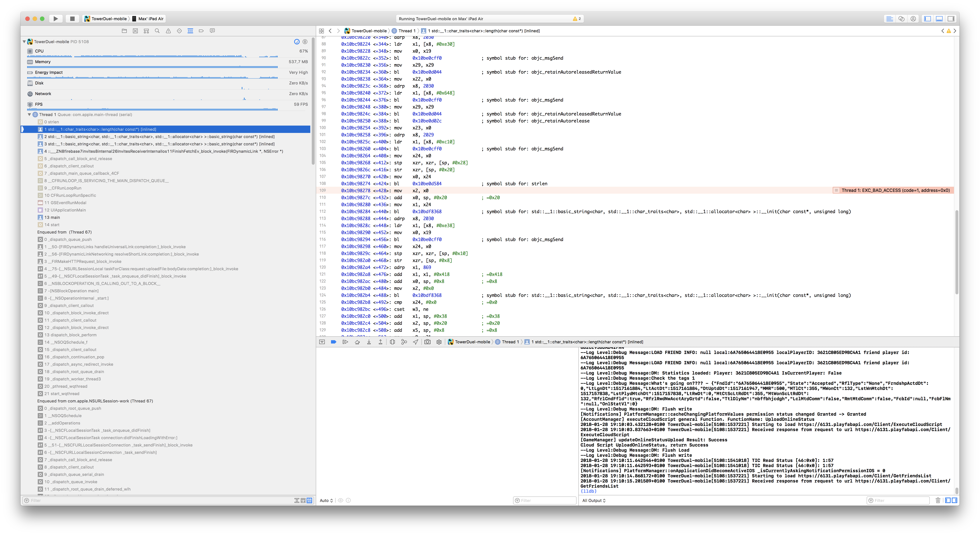The image size is (980, 535).
Task: Click Continue program execution button
Action: click(x=345, y=342)
